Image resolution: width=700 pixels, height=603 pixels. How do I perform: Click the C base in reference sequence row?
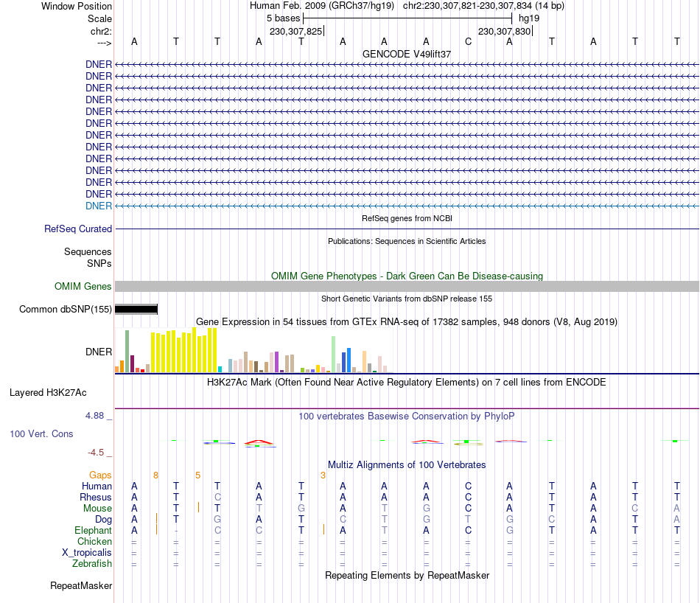tap(468, 41)
